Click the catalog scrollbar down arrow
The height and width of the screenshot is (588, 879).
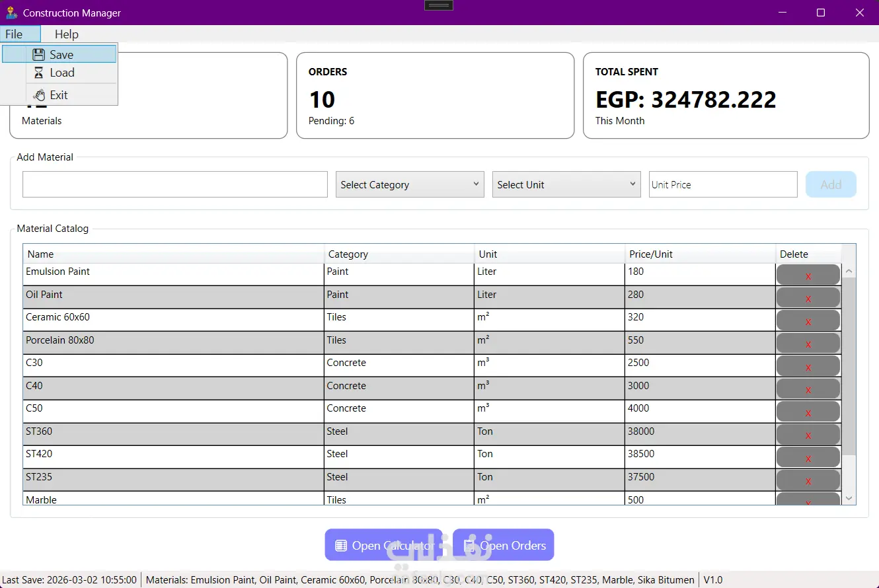click(849, 498)
